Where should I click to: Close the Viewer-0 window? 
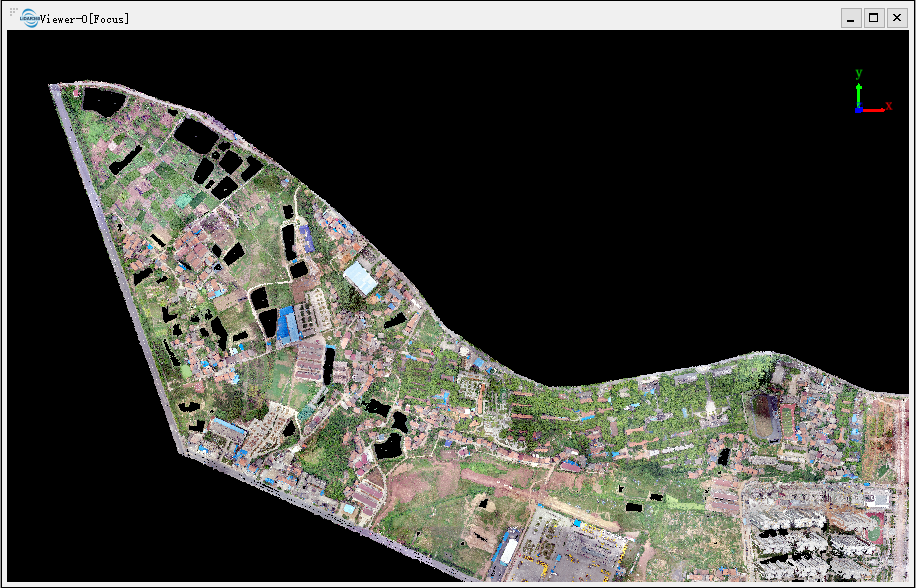(897, 18)
